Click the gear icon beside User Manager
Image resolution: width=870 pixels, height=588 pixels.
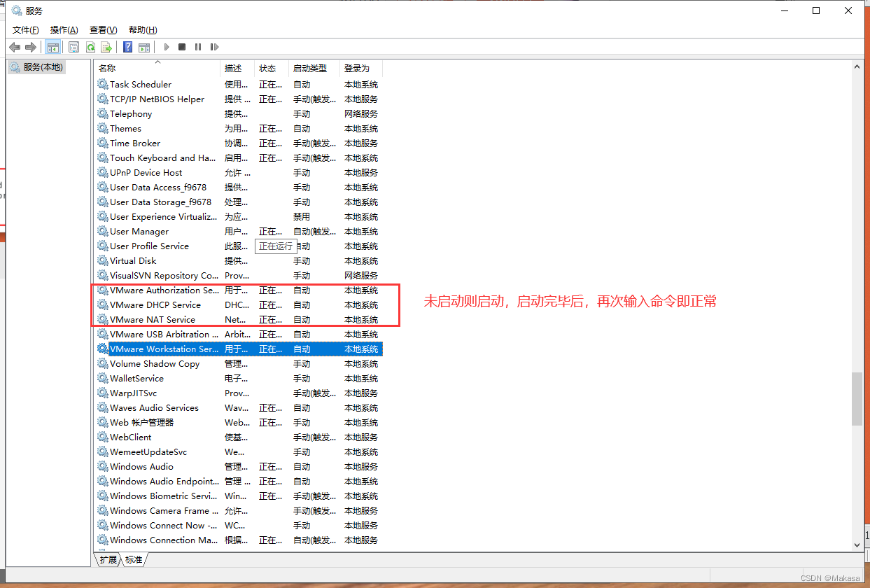(103, 231)
